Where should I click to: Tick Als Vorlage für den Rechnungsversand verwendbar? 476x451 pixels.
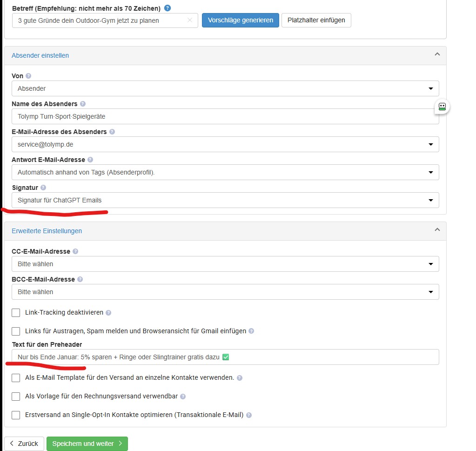point(16,397)
